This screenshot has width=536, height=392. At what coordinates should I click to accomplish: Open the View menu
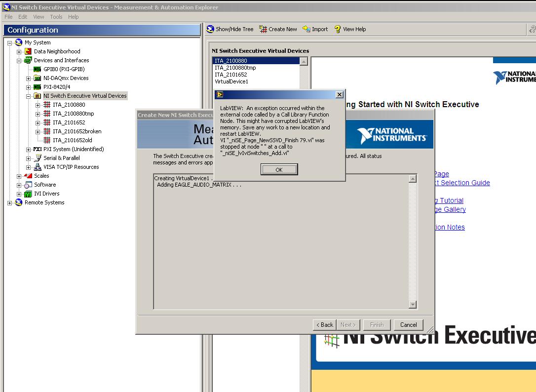tap(38, 17)
